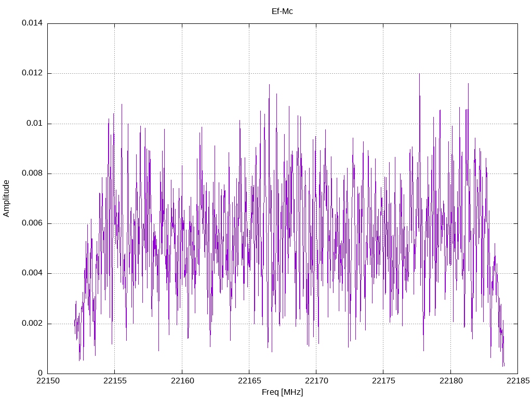
Task: Click the x-axis tick label 22155
Action: [115, 381]
